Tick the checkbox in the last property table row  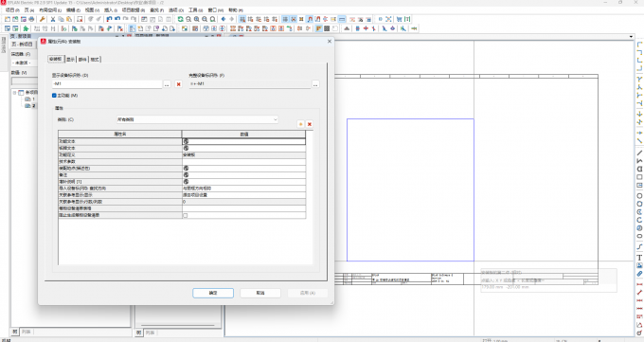[186, 215]
